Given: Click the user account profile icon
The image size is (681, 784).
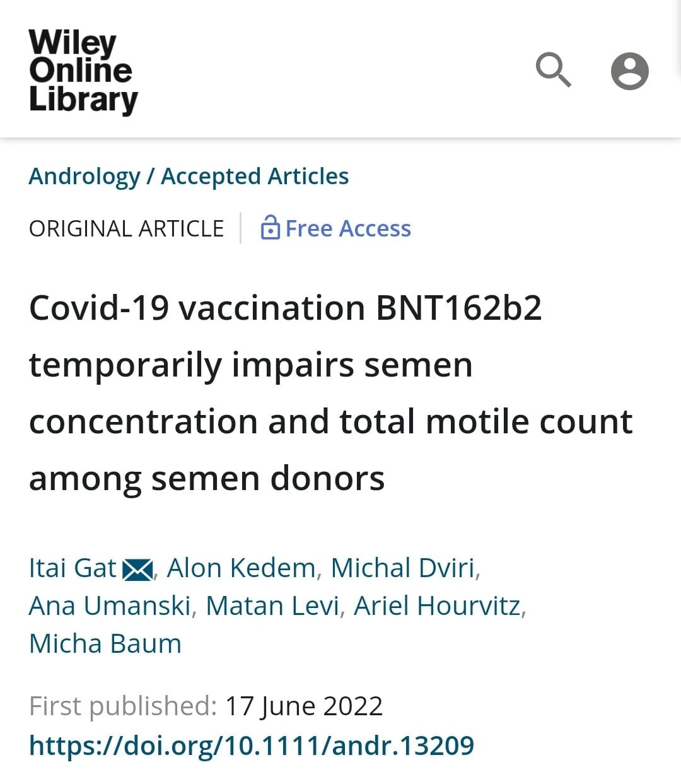Looking at the screenshot, I should coord(629,71).
